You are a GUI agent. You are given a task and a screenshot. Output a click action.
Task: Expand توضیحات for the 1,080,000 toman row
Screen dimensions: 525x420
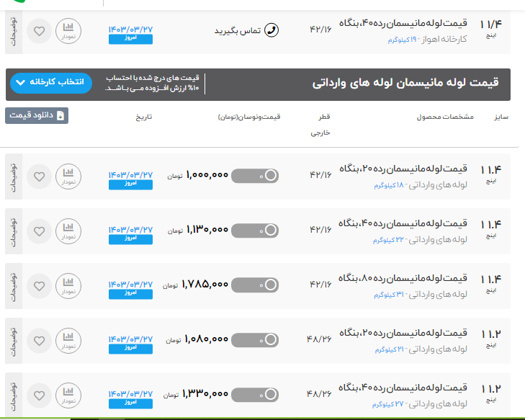14,340
